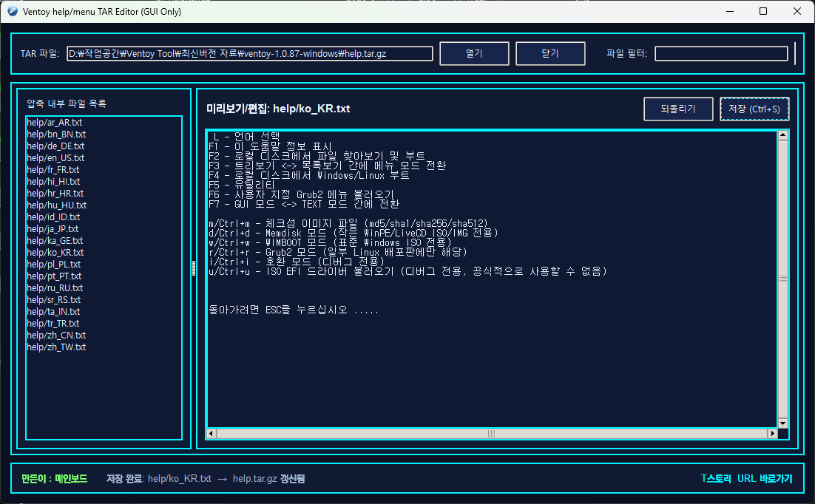Click the 저장 완료 status message
The width and height of the screenshot is (815, 504).
[x=206, y=479]
